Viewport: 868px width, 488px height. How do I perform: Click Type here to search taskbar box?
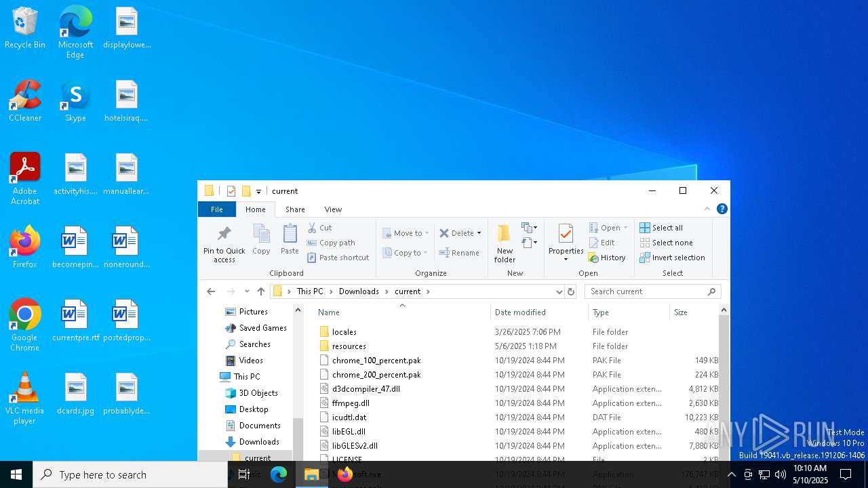pyautogui.click(x=130, y=474)
